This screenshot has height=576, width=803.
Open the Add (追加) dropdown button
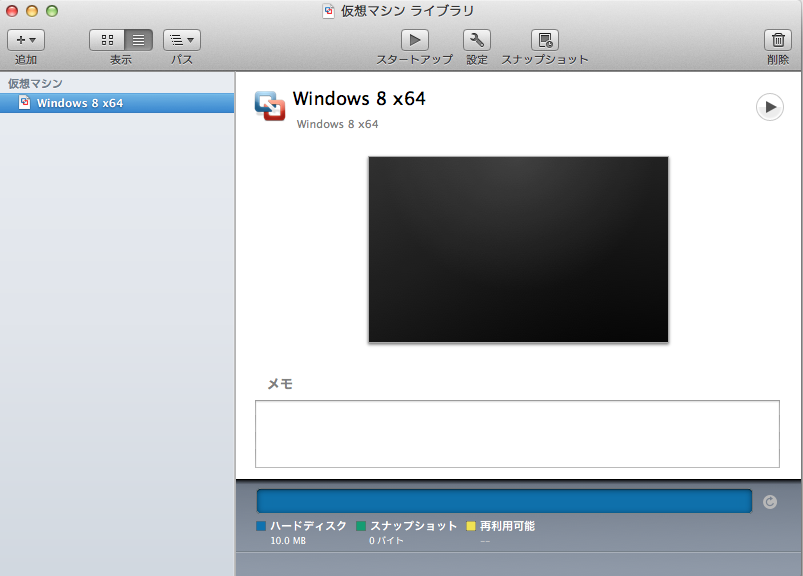pyautogui.click(x=26, y=40)
